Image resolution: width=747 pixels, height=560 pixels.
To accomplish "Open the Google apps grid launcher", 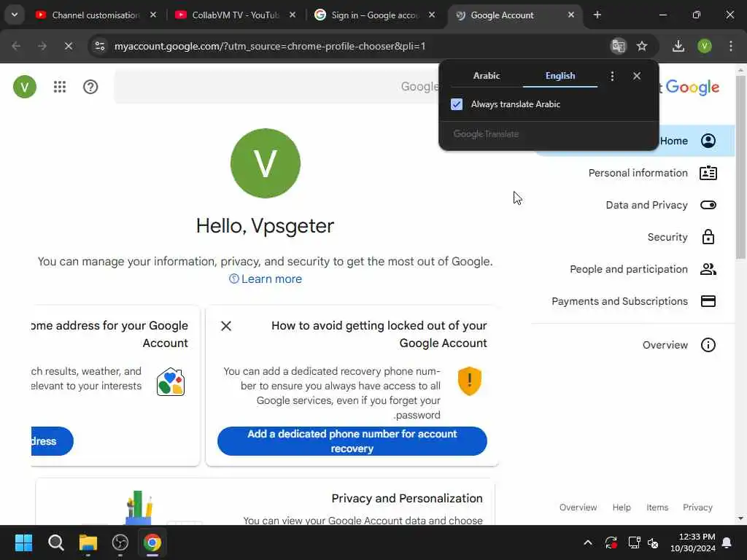I will click(60, 87).
